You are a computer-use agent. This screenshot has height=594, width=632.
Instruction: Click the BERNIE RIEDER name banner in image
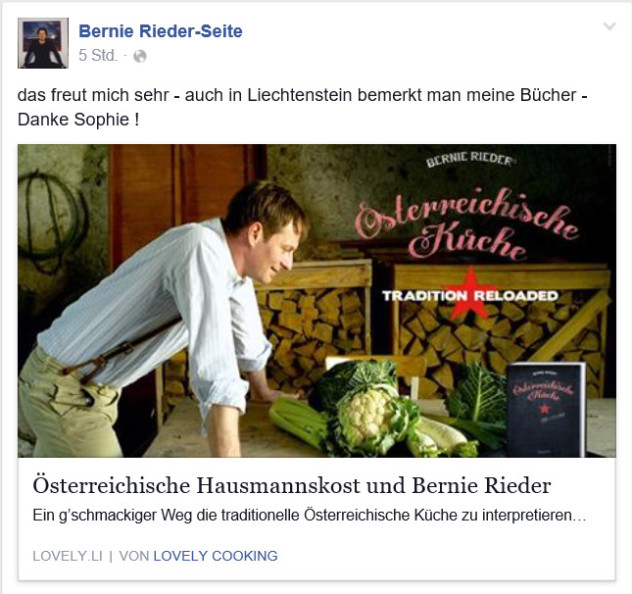pos(469,159)
